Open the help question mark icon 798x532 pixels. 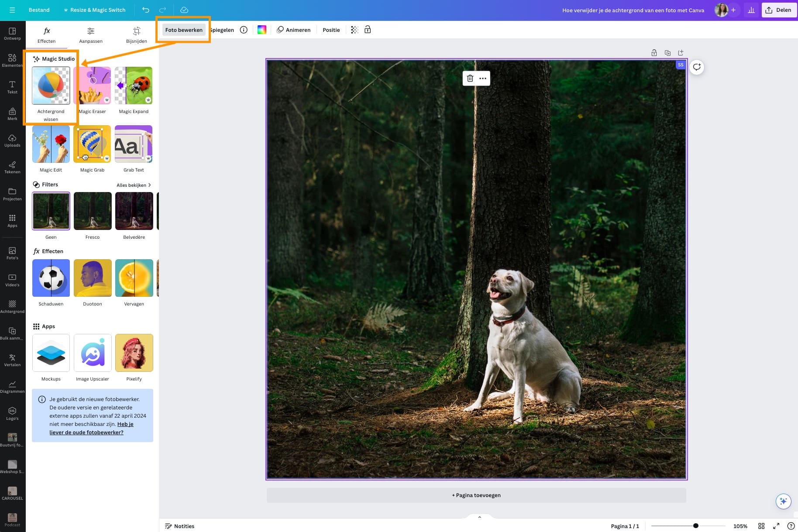point(791,526)
